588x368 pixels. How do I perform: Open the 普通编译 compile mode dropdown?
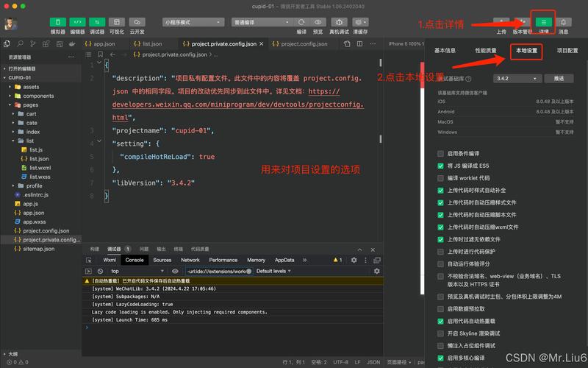(x=262, y=22)
